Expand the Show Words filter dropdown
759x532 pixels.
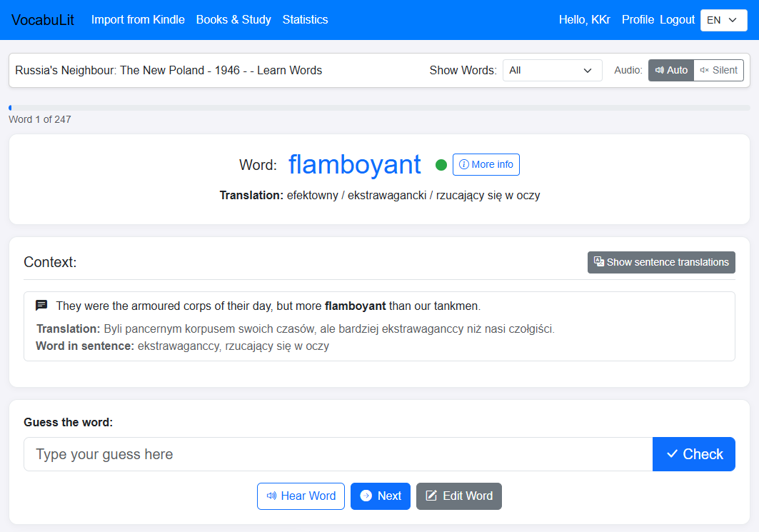coord(553,71)
